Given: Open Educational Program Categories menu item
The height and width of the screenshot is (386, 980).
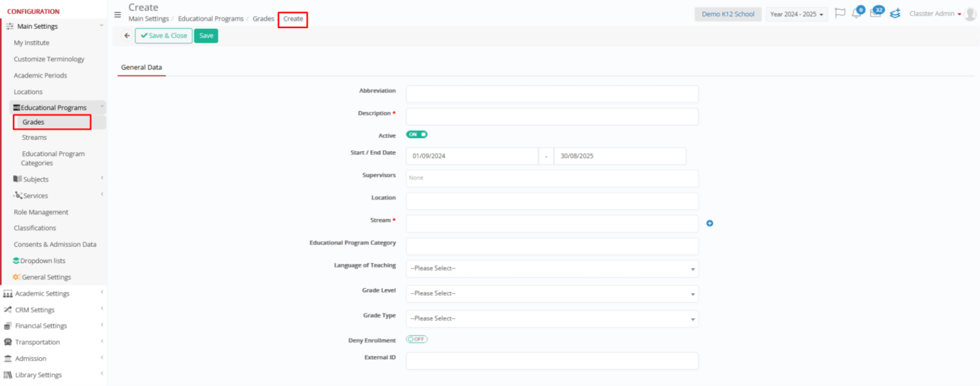Looking at the screenshot, I should (53, 158).
